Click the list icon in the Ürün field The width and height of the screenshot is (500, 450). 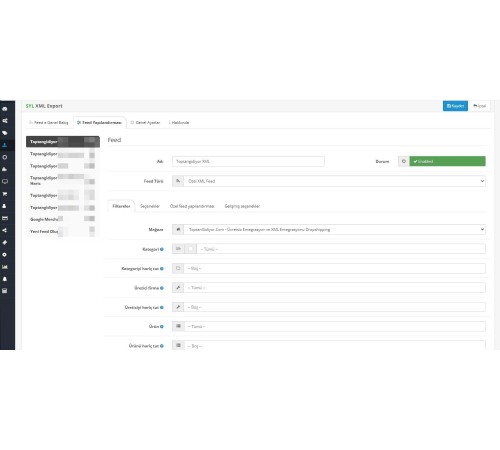click(178, 326)
